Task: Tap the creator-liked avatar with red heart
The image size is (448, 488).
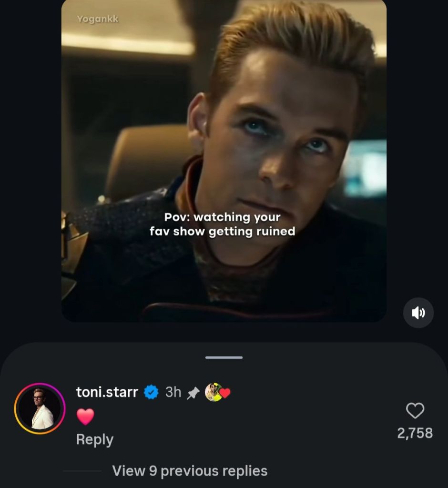Action: pyautogui.click(x=217, y=392)
